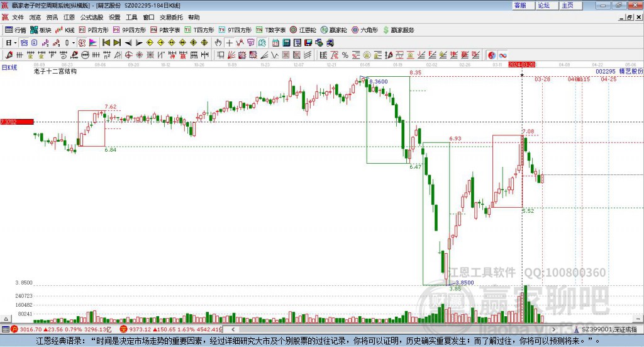This screenshot has width=644, height=347.
Task: Open the T数字表 tool
Action: click(x=270, y=30)
